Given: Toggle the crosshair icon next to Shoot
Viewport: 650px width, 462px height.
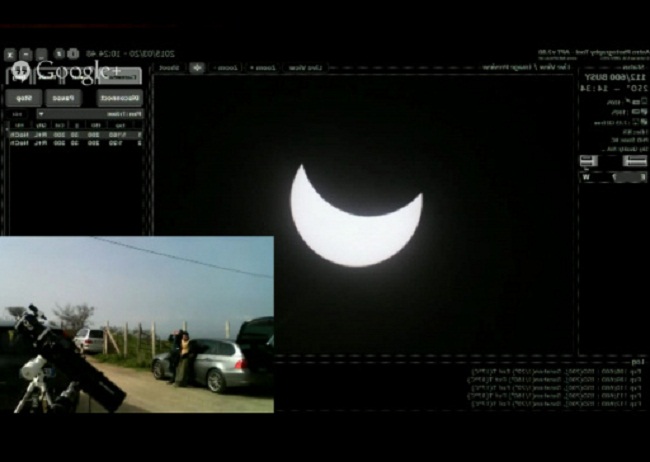Looking at the screenshot, I should point(196,68).
